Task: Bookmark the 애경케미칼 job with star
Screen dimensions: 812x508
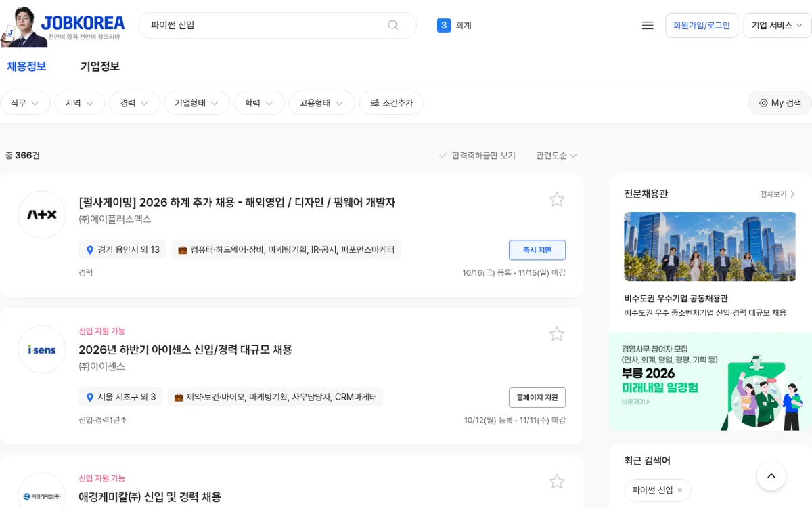Action: [x=557, y=482]
